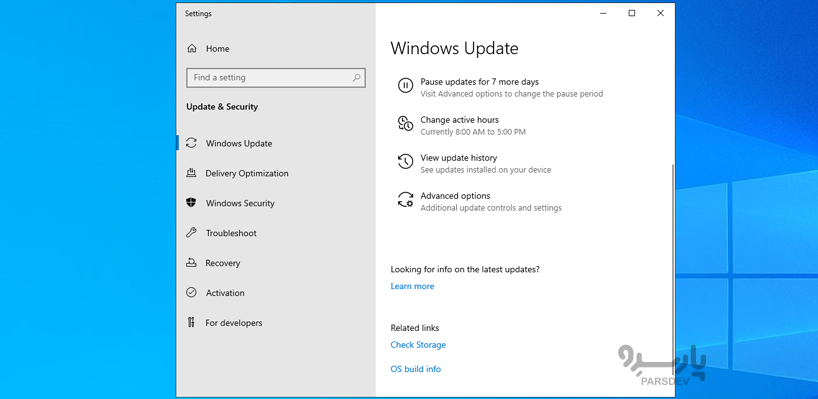818x399 pixels.
Task: Click the Windows Update sync arrows icon
Action: 191,143
